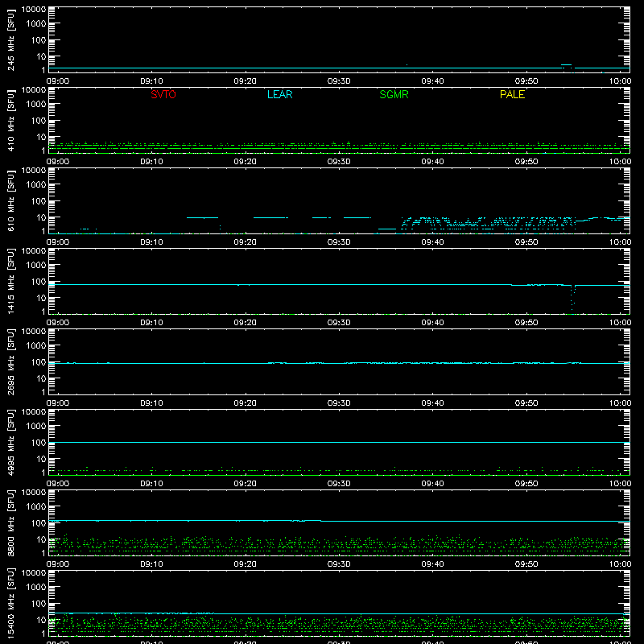Screen dimensions: 644x644
Task: Click the first cyan 610 MHz segment after 09:14
Action: [202, 217]
